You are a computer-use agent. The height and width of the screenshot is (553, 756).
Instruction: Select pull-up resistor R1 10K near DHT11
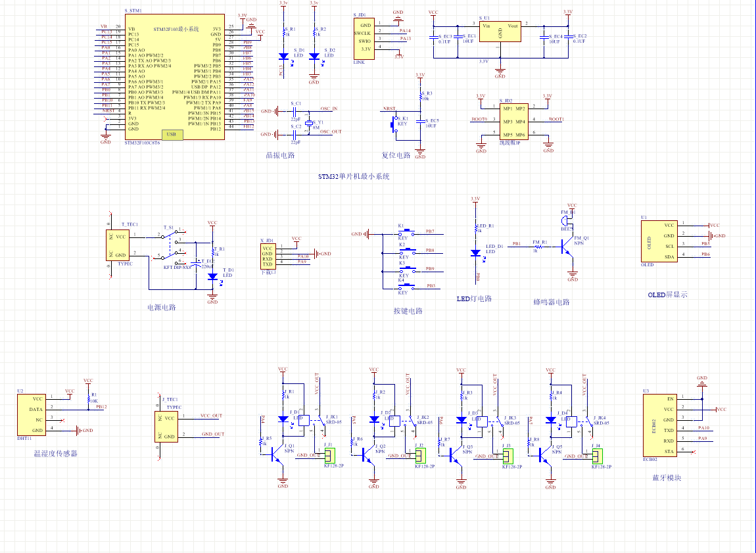point(88,400)
